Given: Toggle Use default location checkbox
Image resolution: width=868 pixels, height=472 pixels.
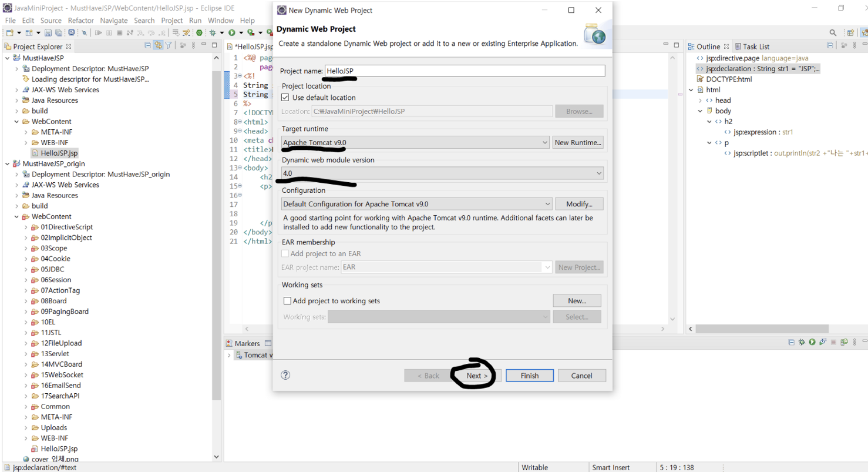Looking at the screenshot, I should coord(285,98).
